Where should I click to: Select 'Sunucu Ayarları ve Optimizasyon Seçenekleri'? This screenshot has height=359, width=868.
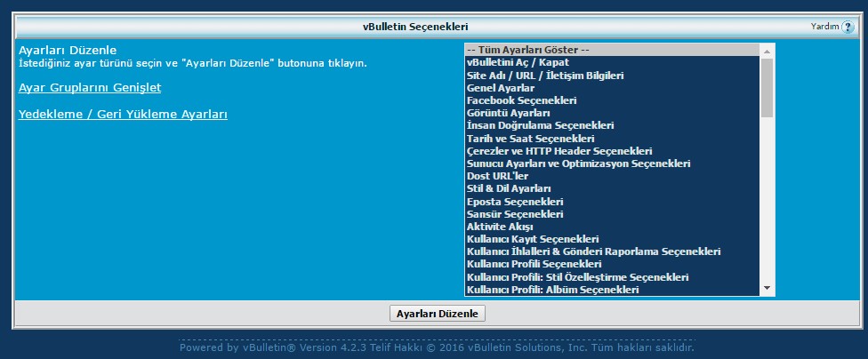coord(613,164)
